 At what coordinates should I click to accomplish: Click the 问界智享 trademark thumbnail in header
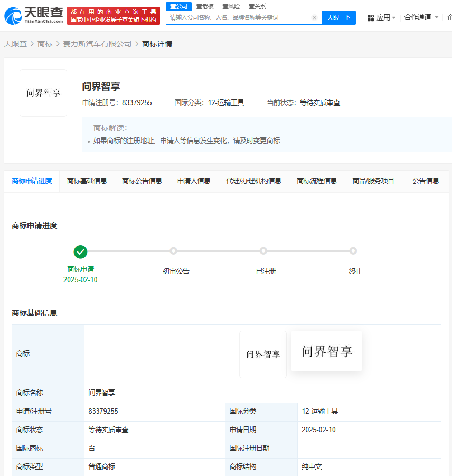pyautogui.click(x=43, y=93)
